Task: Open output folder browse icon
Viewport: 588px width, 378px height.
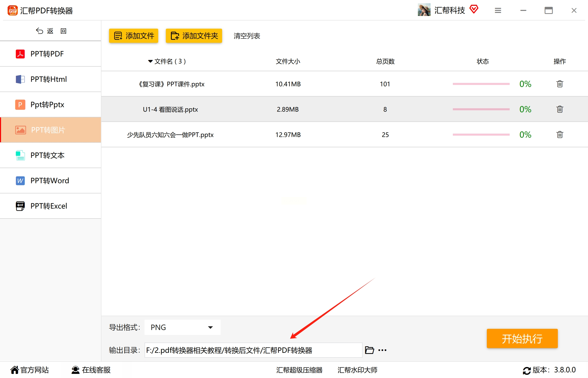Action: click(x=369, y=350)
